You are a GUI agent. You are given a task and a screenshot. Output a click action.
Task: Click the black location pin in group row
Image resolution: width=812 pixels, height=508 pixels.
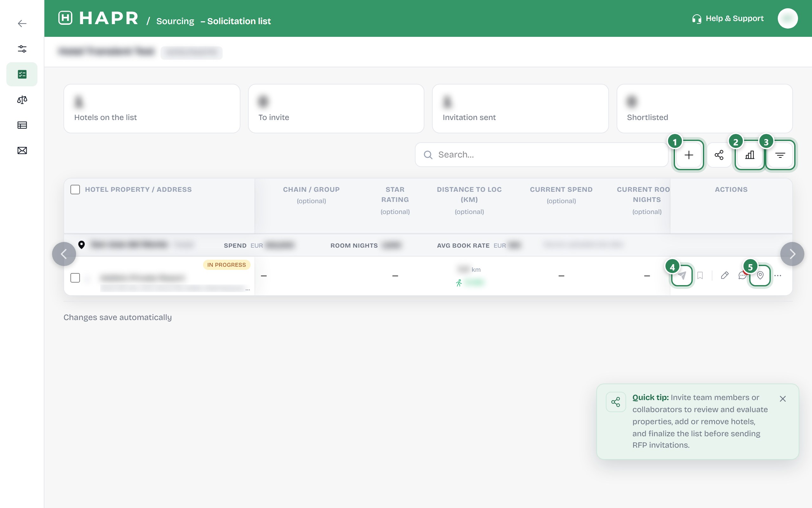tap(81, 244)
